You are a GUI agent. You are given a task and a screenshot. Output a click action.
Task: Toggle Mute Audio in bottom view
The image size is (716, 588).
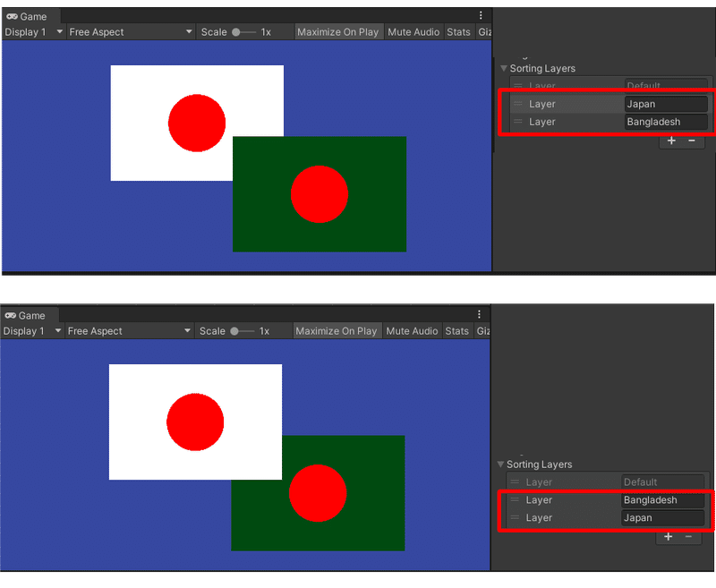click(412, 331)
